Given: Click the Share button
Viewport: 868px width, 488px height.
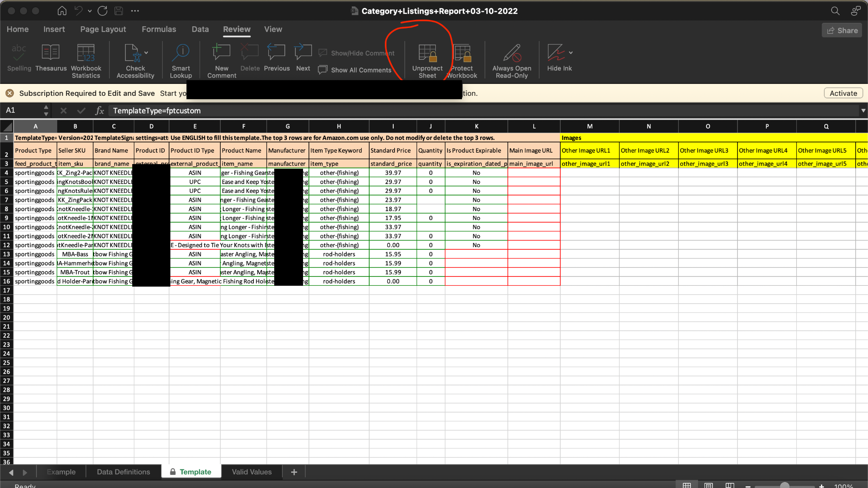Looking at the screenshot, I should point(842,31).
